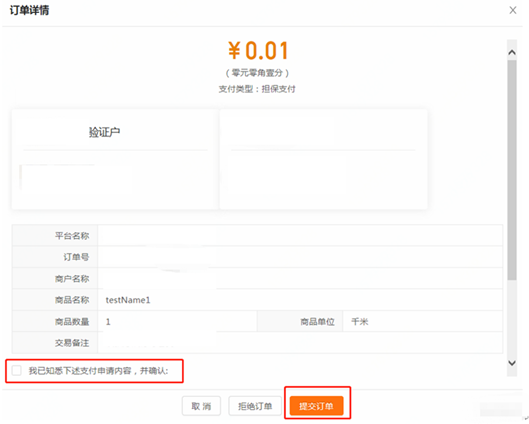Select the blank card beside 验证户

(x=323, y=159)
